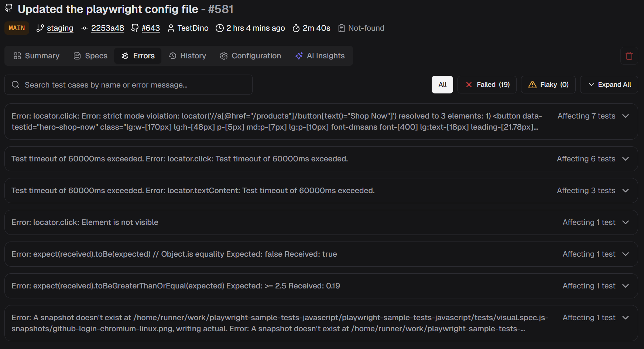Click the pull request icon beside title

coord(9,8)
